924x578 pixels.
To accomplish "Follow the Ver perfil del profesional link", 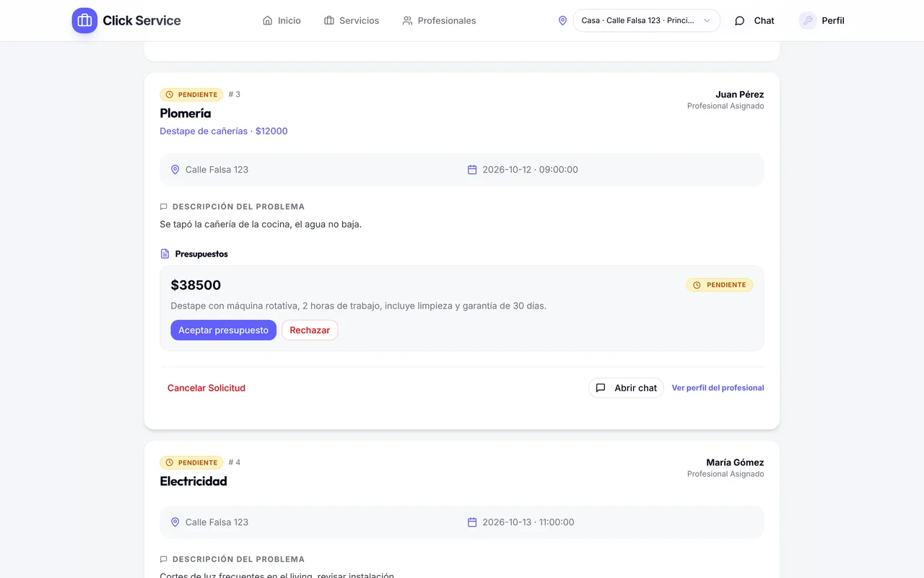I will 718,388.
